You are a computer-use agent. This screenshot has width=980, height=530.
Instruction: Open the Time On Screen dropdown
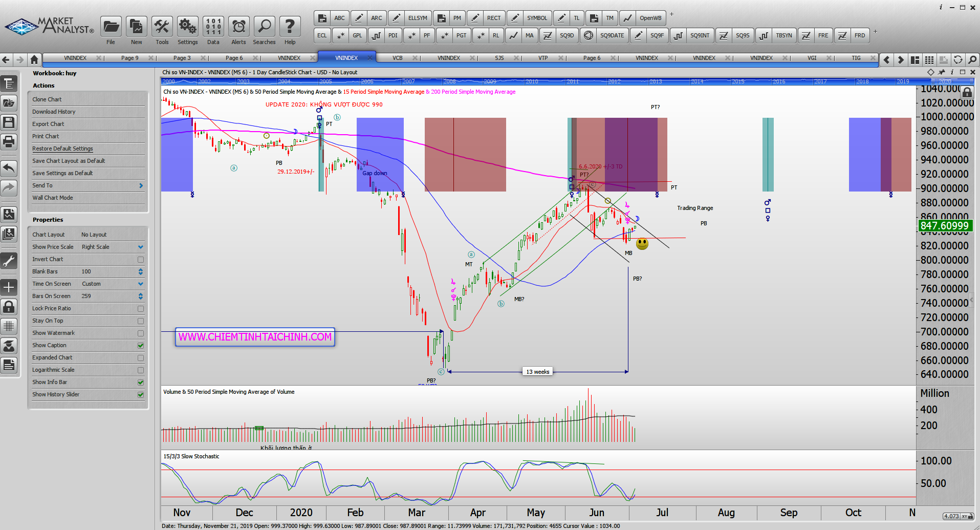coord(141,284)
